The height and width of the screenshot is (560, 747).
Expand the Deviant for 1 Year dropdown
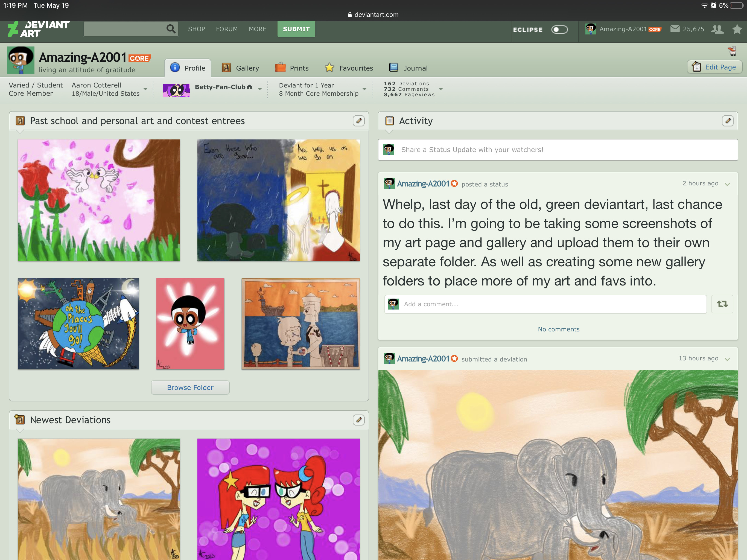click(365, 89)
